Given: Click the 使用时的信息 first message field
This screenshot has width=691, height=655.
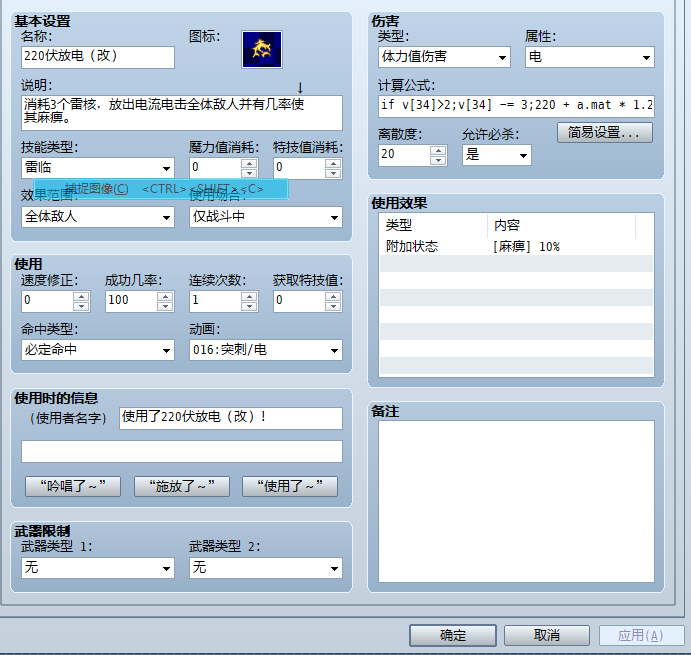Looking at the screenshot, I should pyautogui.click(x=230, y=418).
